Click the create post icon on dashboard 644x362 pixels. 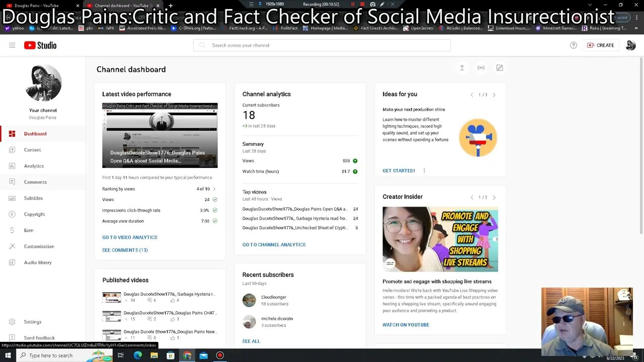(500, 68)
